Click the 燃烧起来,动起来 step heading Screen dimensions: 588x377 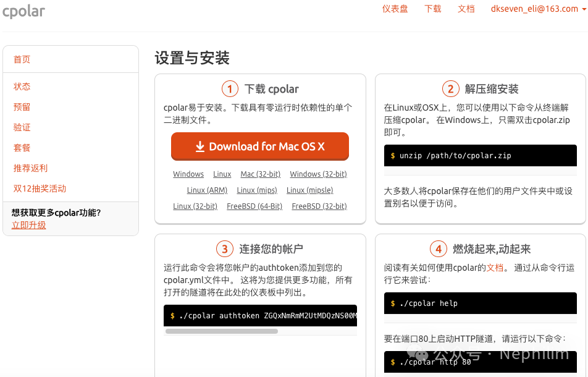(x=492, y=249)
